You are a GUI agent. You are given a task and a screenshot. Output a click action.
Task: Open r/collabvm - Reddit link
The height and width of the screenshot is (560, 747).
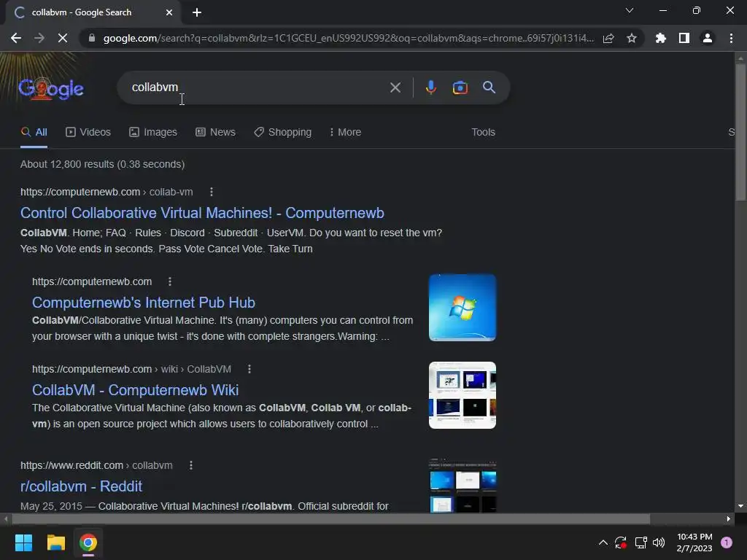point(81,486)
